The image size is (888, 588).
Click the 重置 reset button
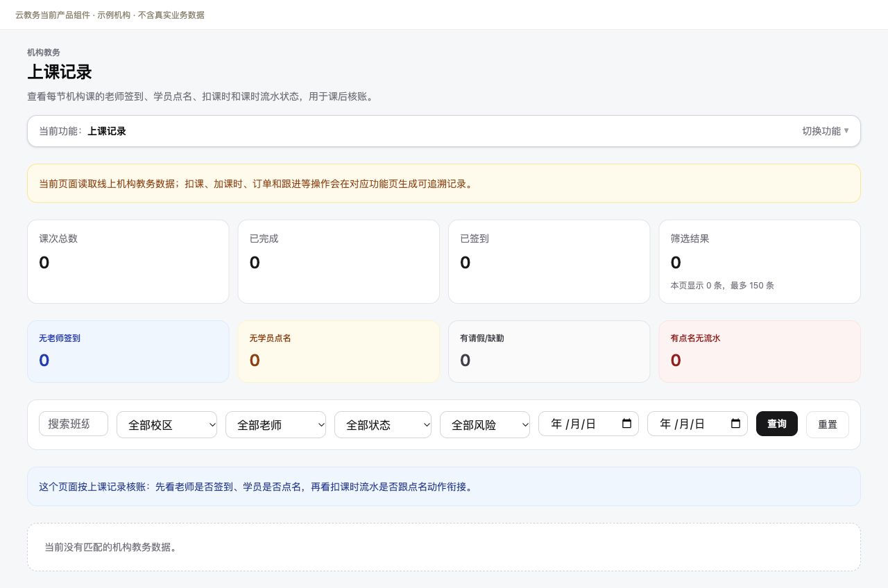(828, 424)
